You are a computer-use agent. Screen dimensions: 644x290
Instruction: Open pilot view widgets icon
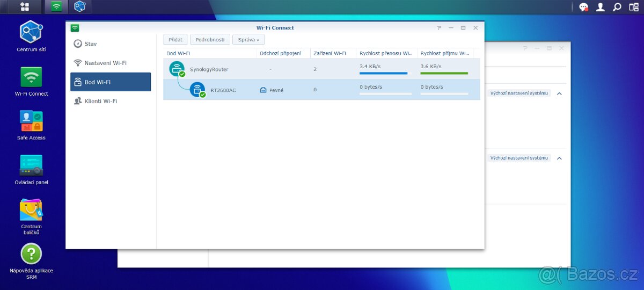pyautogui.click(x=634, y=7)
